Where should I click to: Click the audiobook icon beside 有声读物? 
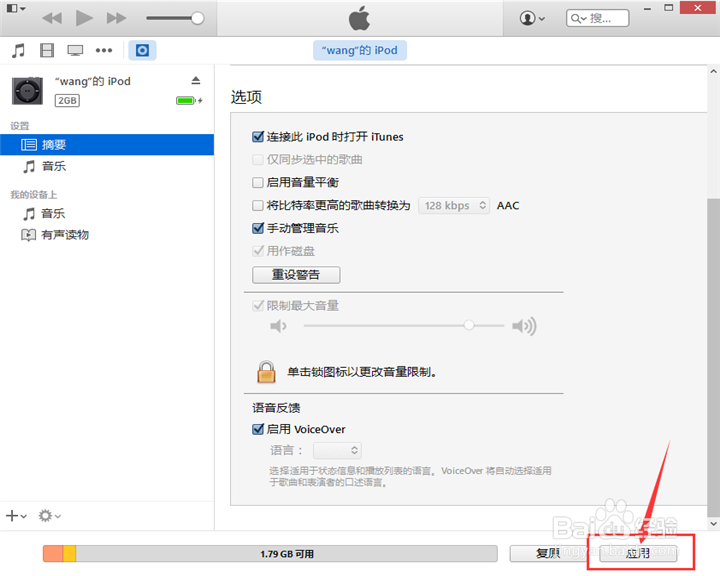click(x=28, y=235)
